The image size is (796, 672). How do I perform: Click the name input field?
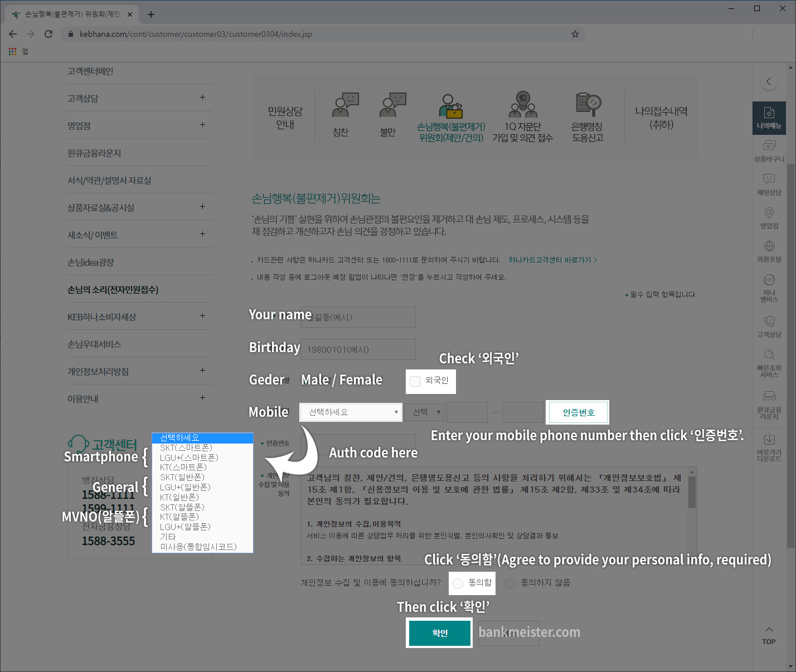(x=358, y=317)
